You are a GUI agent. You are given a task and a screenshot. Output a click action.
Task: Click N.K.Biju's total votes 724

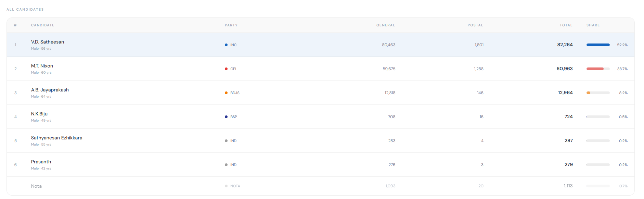[x=568, y=117]
